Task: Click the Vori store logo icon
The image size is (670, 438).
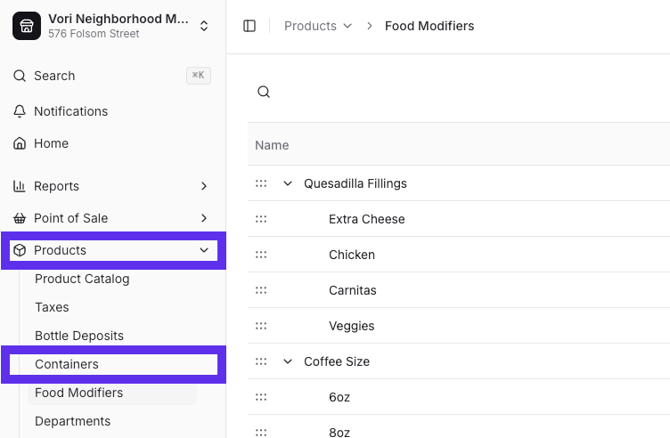Action: coord(26,26)
